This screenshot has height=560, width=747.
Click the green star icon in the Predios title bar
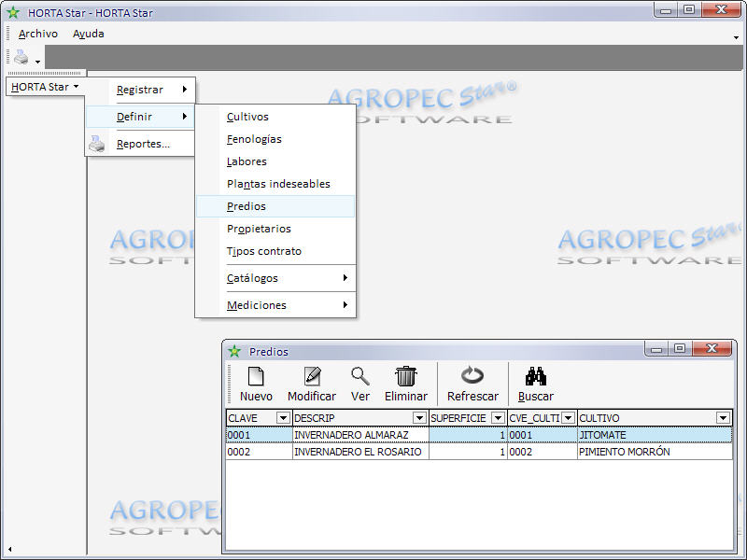click(234, 352)
